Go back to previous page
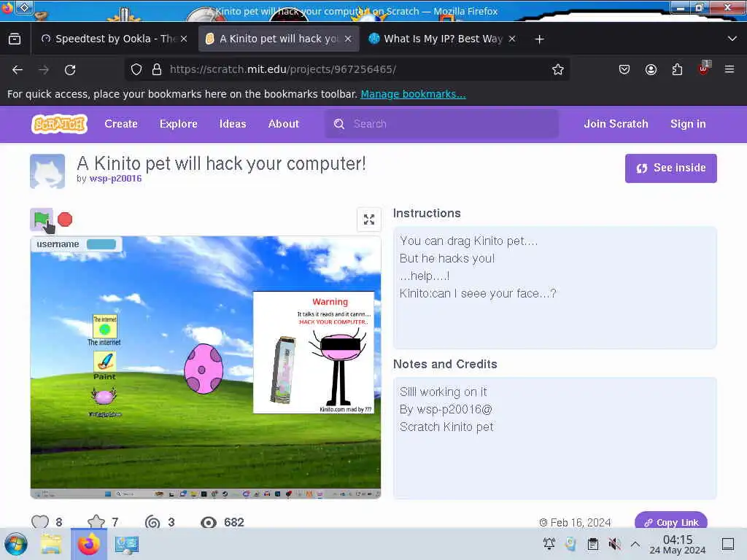 coord(18,70)
